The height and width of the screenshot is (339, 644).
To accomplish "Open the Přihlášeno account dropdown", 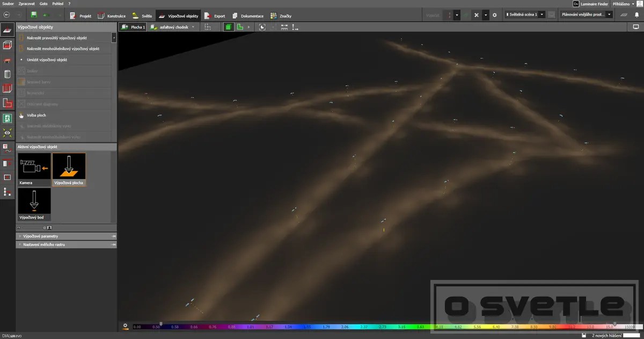I will (x=624, y=4).
